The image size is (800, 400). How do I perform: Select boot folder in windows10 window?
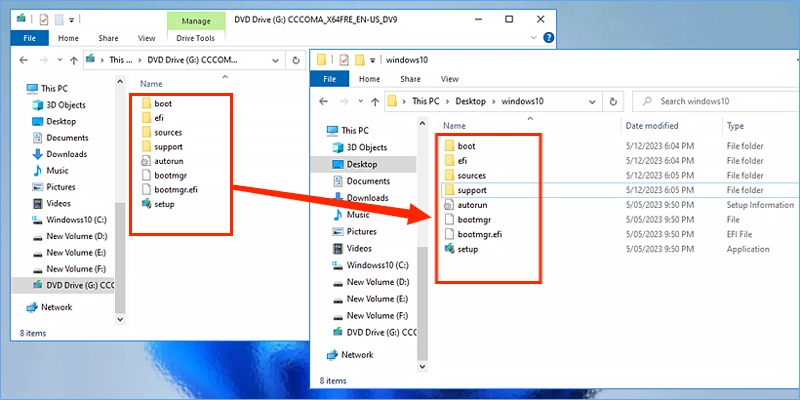[460, 146]
